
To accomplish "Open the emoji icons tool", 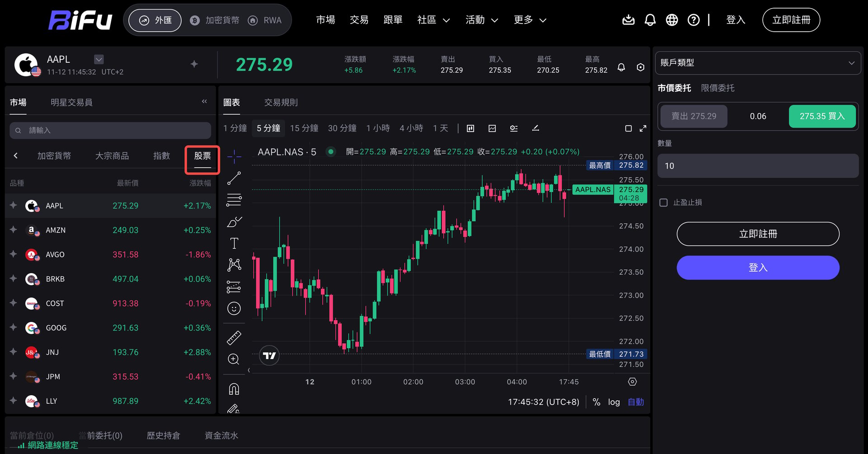I will 234,308.
